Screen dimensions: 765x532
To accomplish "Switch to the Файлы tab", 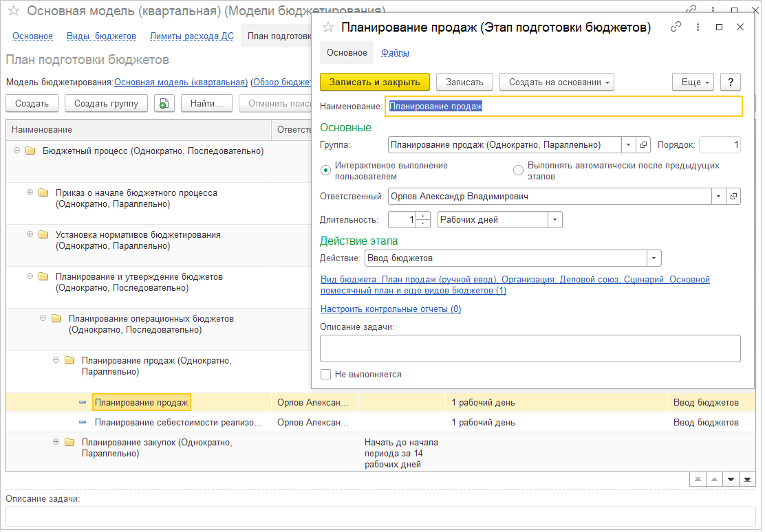I will pyautogui.click(x=395, y=52).
